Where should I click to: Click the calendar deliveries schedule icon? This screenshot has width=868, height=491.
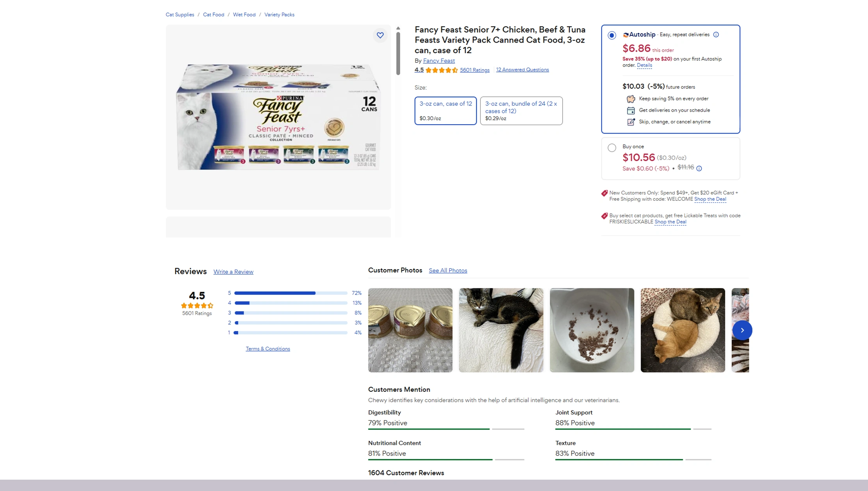[631, 111]
